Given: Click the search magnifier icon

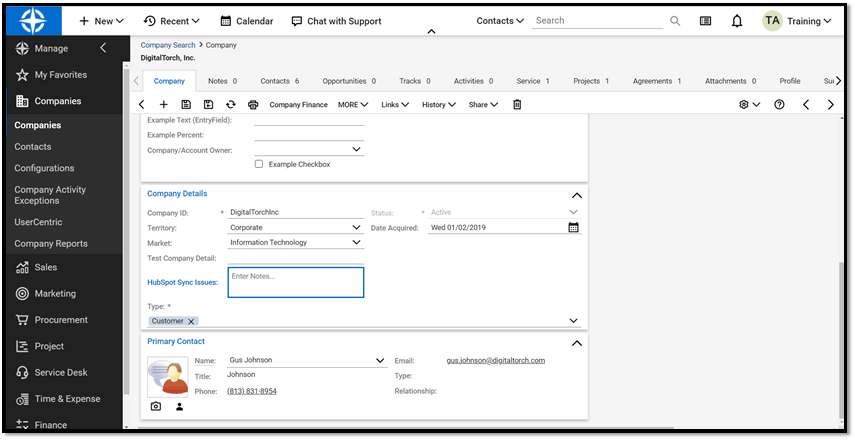Looking at the screenshot, I should pos(675,21).
